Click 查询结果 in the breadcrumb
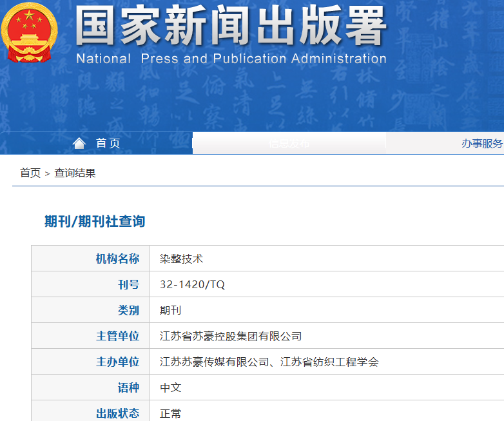Screen dimensions: 504x421 pos(75,173)
